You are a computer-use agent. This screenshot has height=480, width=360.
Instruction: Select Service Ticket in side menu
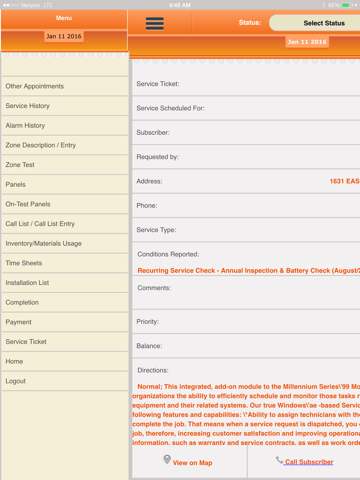tap(65, 342)
